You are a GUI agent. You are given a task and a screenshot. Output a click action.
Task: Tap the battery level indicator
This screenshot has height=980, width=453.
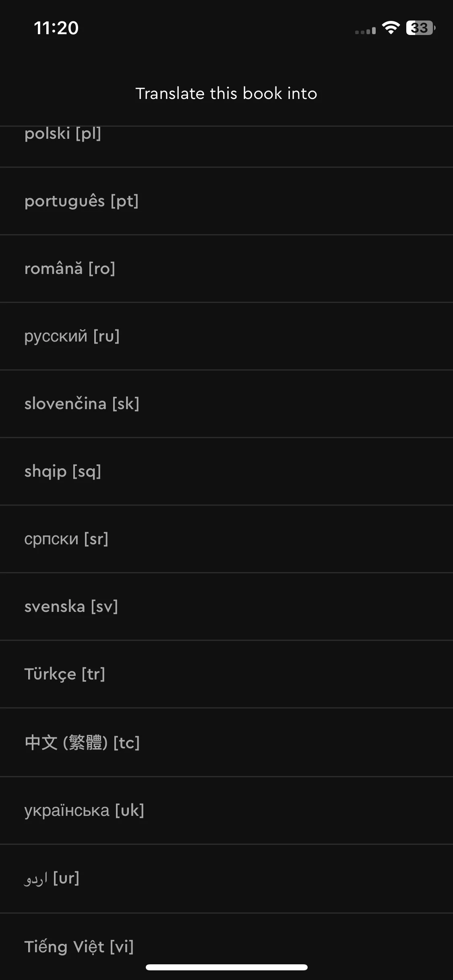[x=421, y=28]
